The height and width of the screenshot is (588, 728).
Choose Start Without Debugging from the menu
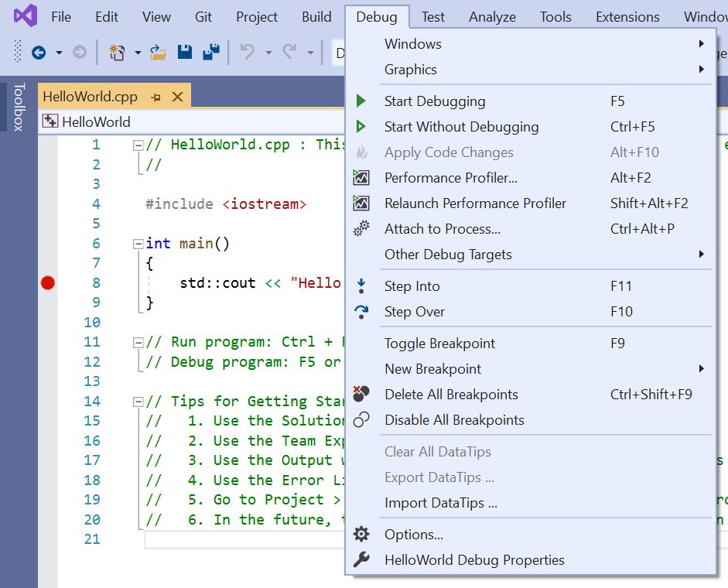tap(461, 127)
